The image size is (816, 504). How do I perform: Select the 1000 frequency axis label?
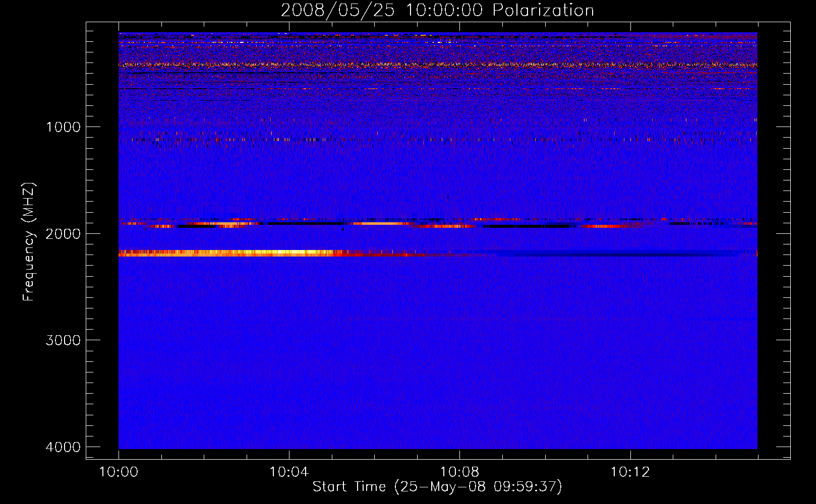tap(63, 127)
